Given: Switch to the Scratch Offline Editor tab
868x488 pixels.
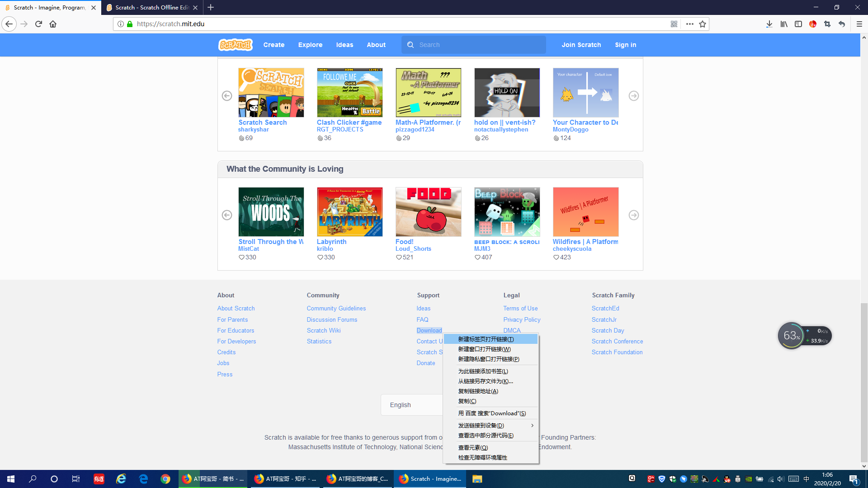Looking at the screenshot, I should pos(151,7).
